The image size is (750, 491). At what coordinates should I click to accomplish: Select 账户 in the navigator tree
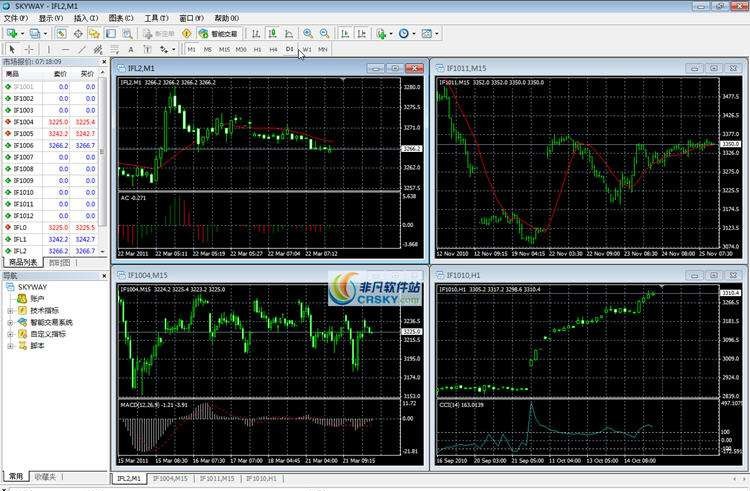click(x=37, y=299)
